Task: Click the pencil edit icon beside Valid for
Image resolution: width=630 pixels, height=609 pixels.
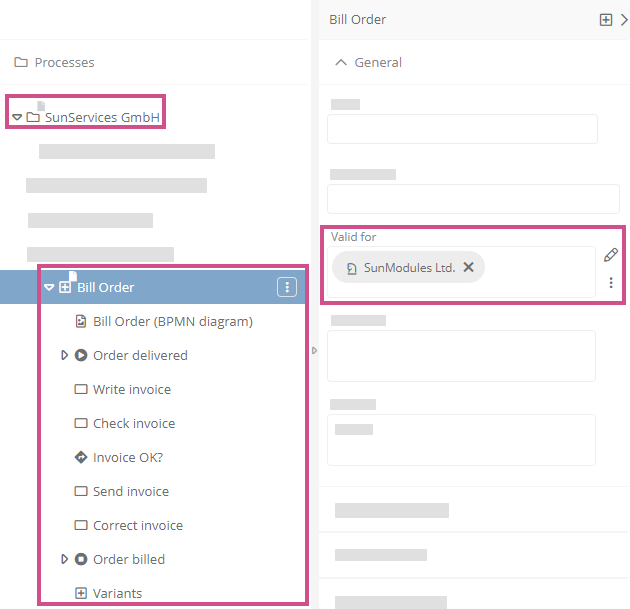Action: point(611,255)
